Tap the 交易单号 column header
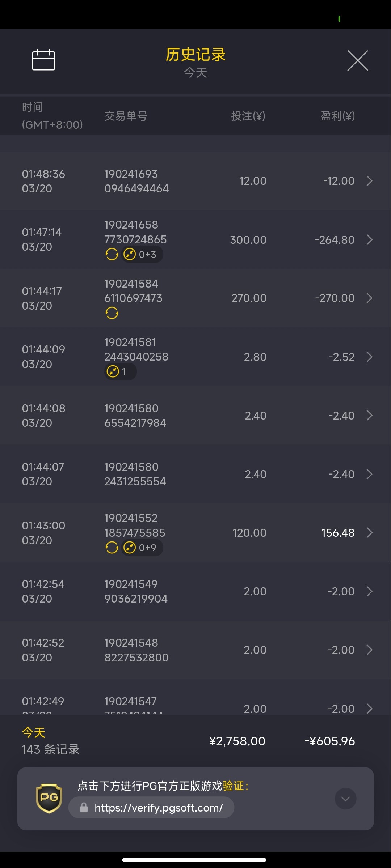391x868 pixels. click(126, 116)
